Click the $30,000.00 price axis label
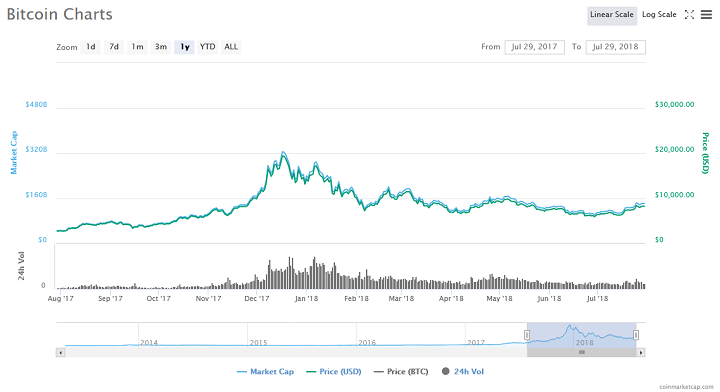The width and height of the screenshot is (720, 392). (675, 104)
